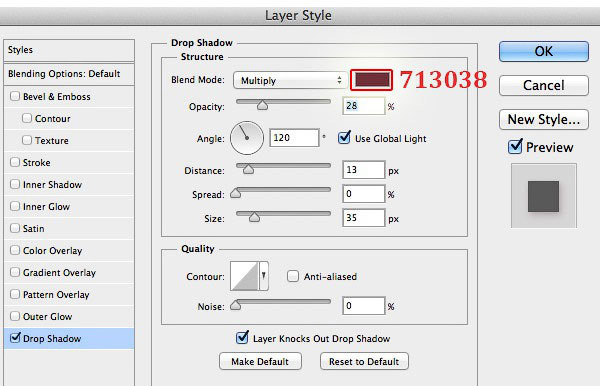
Task: Click the Opacity slider handle
Action: (262, 105)
